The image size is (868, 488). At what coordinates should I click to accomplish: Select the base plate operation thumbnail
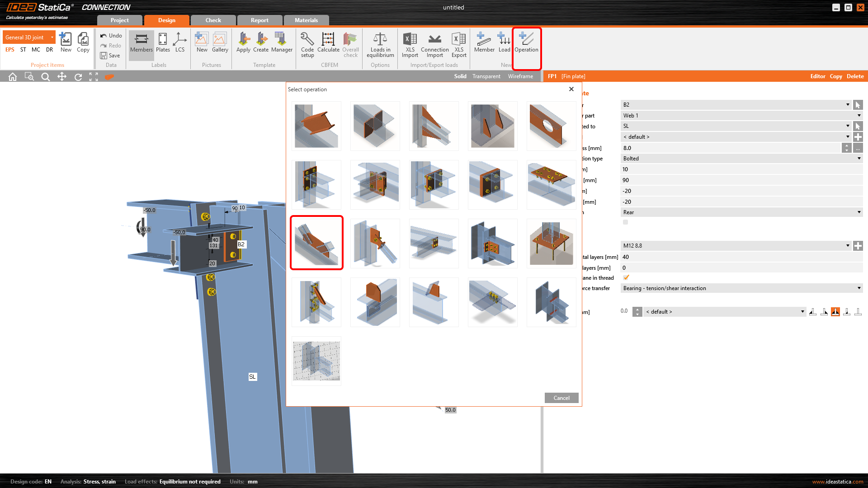click(551, 243)
